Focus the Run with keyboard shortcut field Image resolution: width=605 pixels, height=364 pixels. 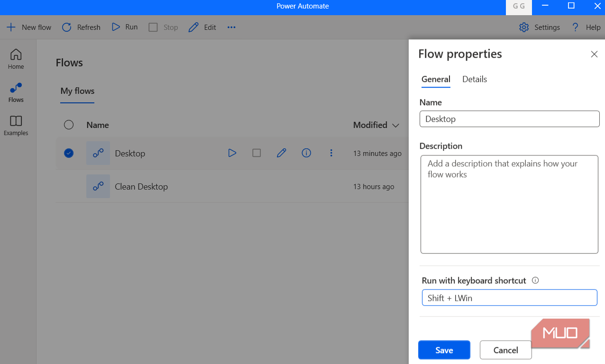510,298
